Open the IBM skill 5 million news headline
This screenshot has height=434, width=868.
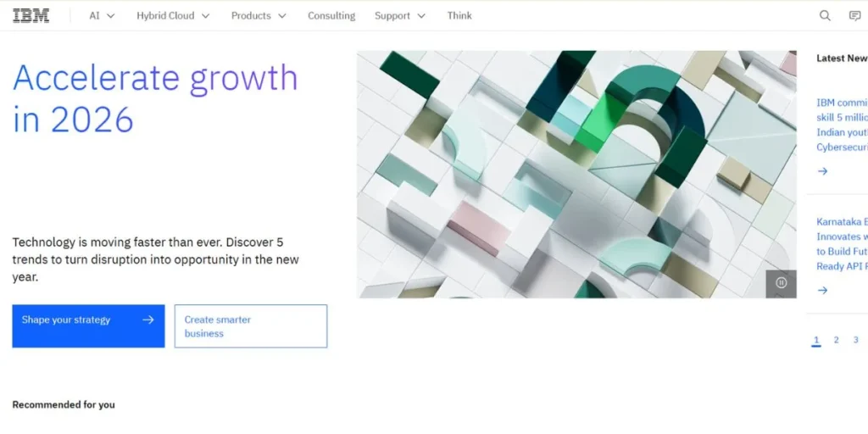click(841, 125)
